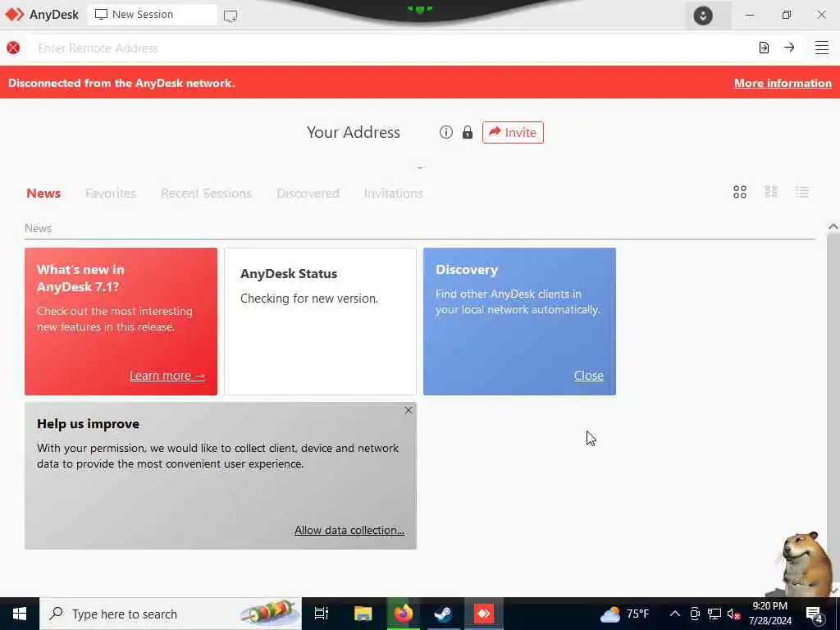
Task: Click the address info icon
Action: tap(445, 132)
